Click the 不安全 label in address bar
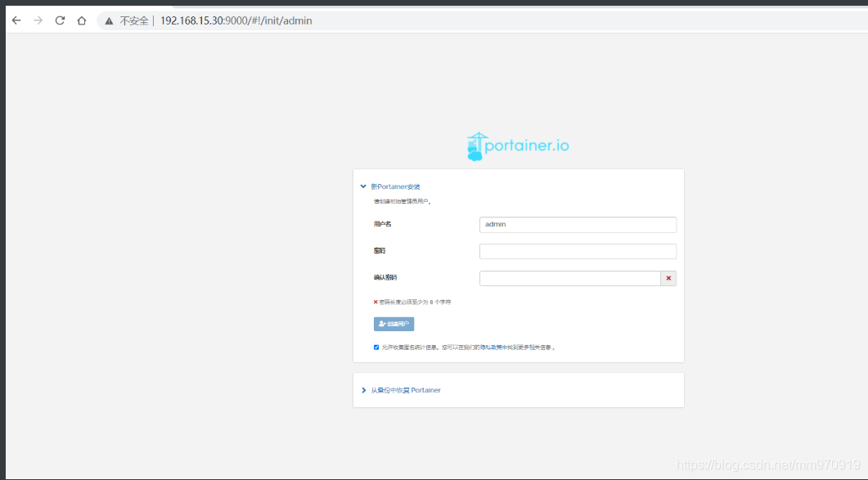 (x=134, y=21)
